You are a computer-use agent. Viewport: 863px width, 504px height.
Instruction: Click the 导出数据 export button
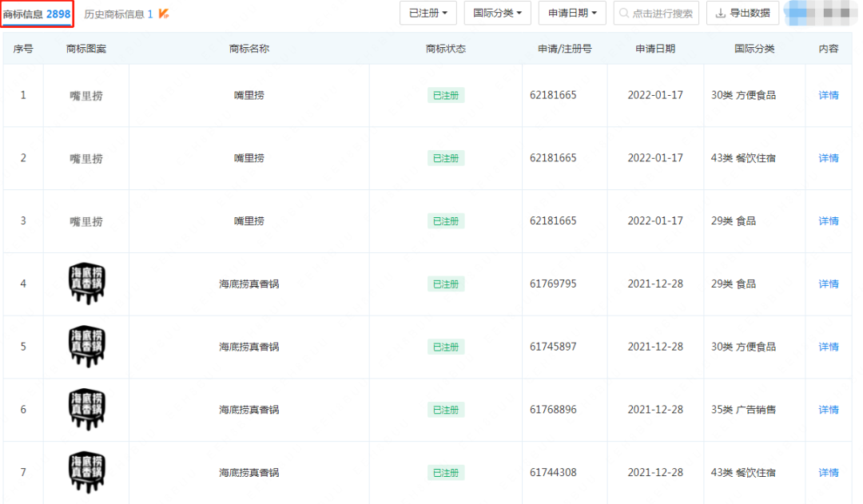tap(742, 14)
